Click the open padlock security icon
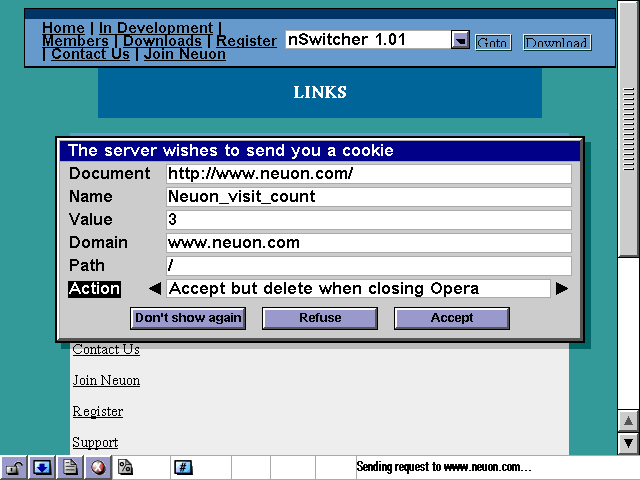Viewport: 640px width, 480px height. (x=14, y=467)
